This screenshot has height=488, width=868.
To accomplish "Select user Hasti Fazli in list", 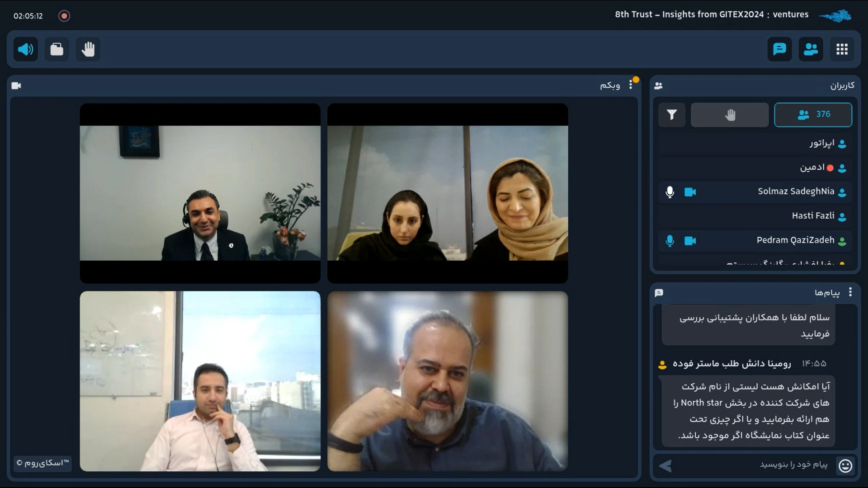I will (813, 216).
